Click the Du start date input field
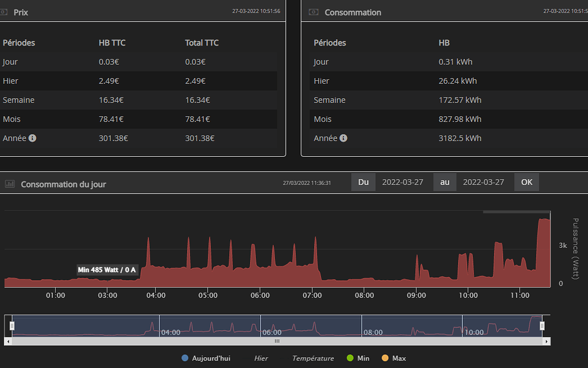 403,182
